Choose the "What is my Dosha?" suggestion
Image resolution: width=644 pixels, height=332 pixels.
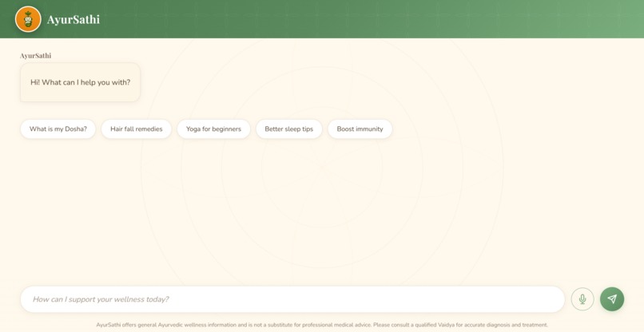tap(58, 128)
